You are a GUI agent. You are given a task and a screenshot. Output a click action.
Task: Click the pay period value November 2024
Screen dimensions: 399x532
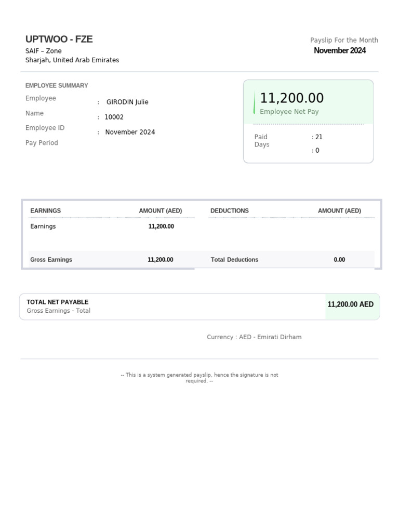point(130,132)
